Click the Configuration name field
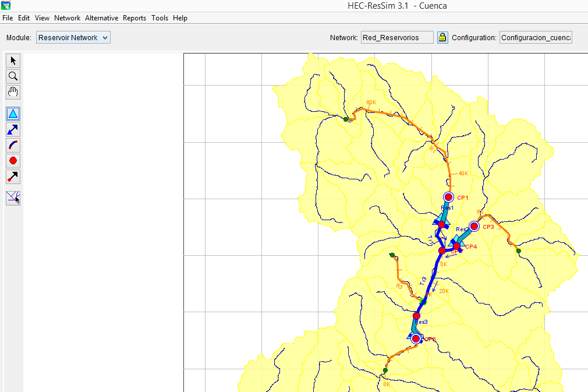588x392 pixels. point(536,37)
